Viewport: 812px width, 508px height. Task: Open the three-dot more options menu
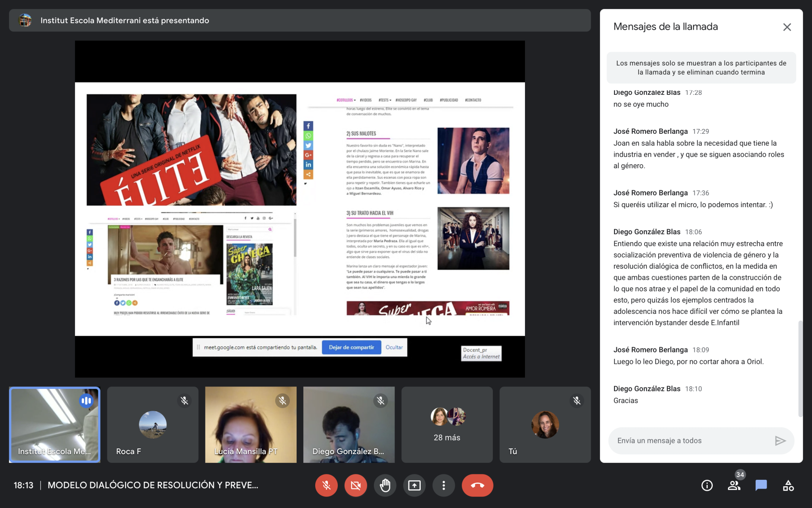[444, 485]
